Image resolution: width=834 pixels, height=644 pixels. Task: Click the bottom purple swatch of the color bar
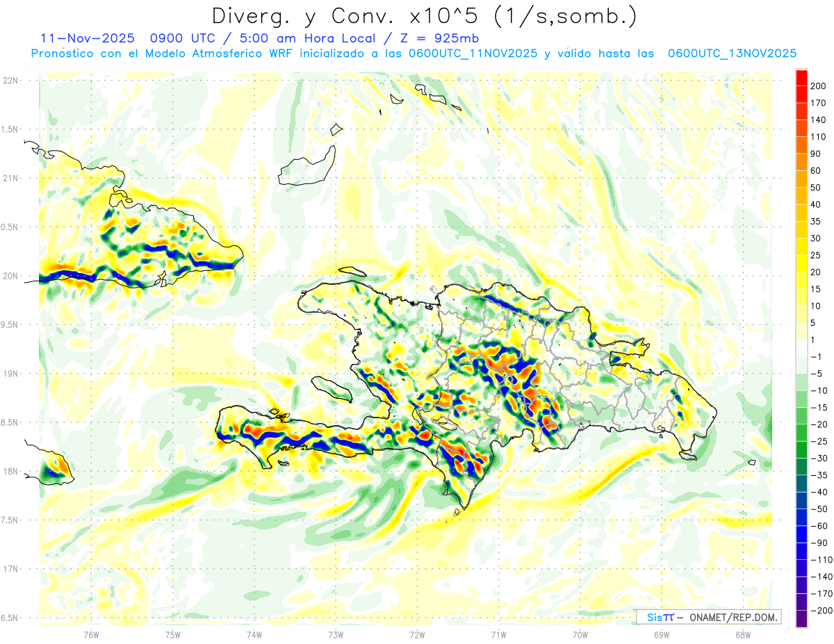801,619
